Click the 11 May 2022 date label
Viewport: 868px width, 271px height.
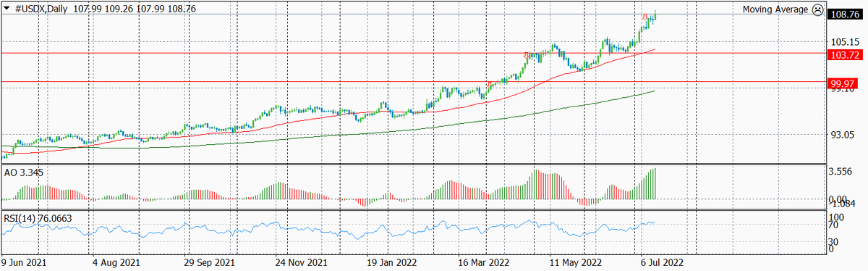pyautogui.click(x=575, y=262)
